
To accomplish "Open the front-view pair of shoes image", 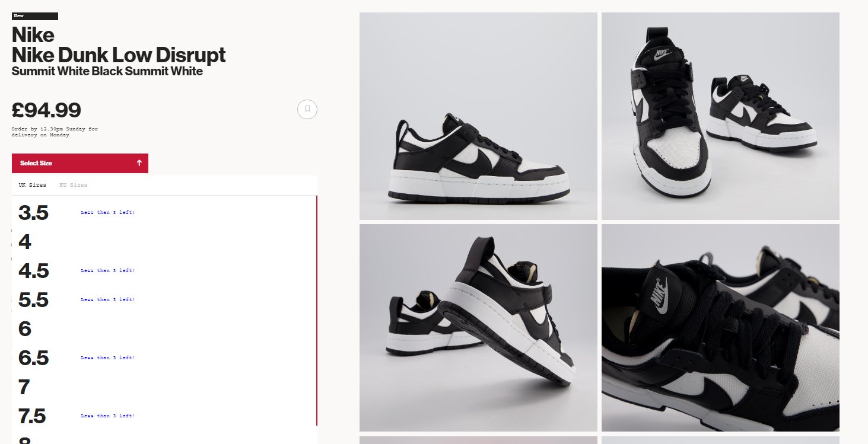I will (720, 116).
